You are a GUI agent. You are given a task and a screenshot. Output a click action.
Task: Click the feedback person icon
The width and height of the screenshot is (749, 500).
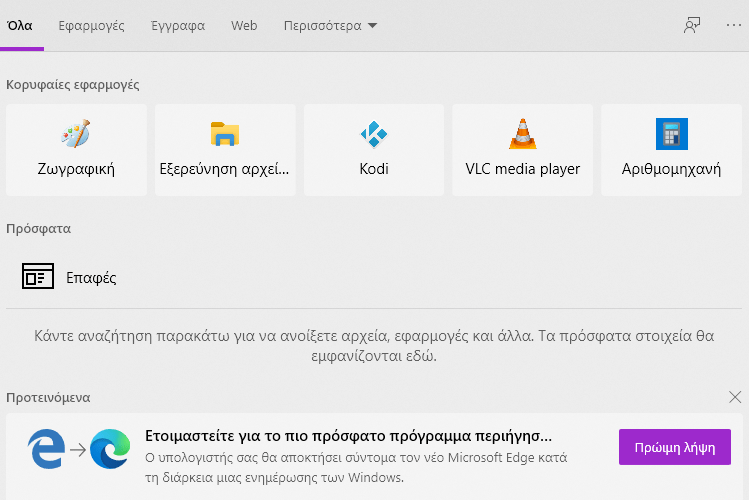pyautogui.click(x=692, y=25)
